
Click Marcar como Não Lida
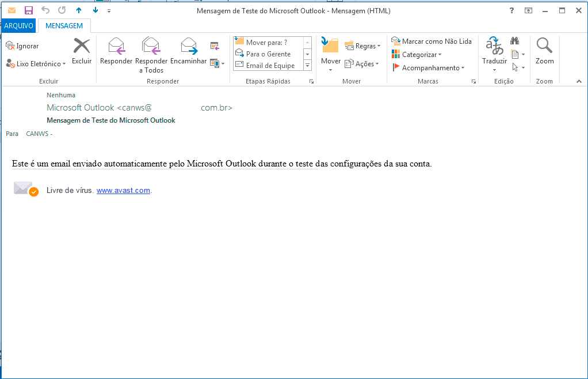click(x=432, y=41)
